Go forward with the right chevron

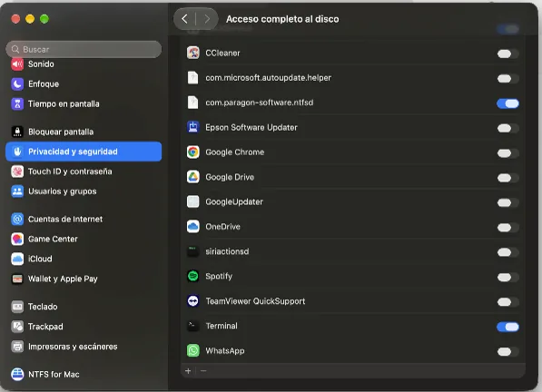point(207,19)
